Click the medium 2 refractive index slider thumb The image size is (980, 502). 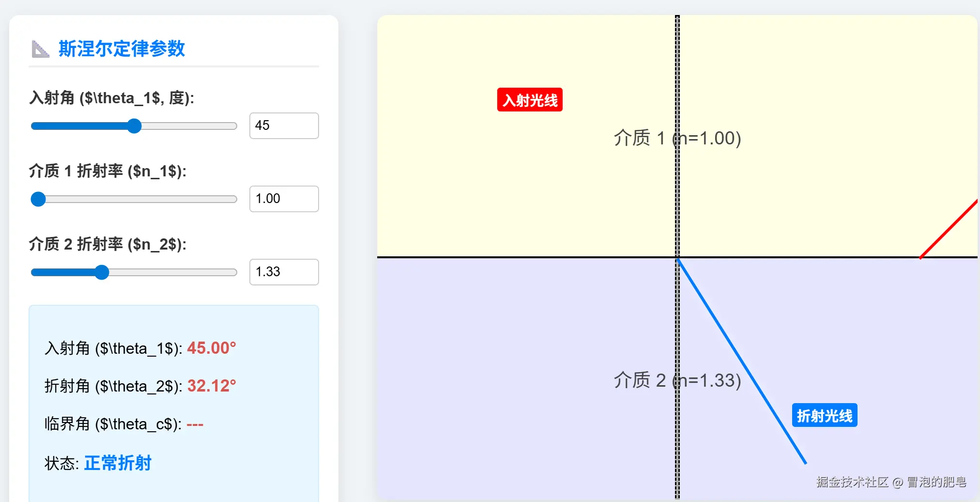click(102, 272)
